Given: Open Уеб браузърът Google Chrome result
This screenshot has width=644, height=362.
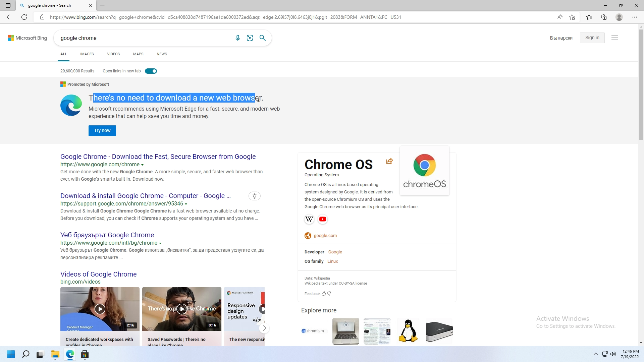Looking at the screenshot, I should (x=107, y=235).
